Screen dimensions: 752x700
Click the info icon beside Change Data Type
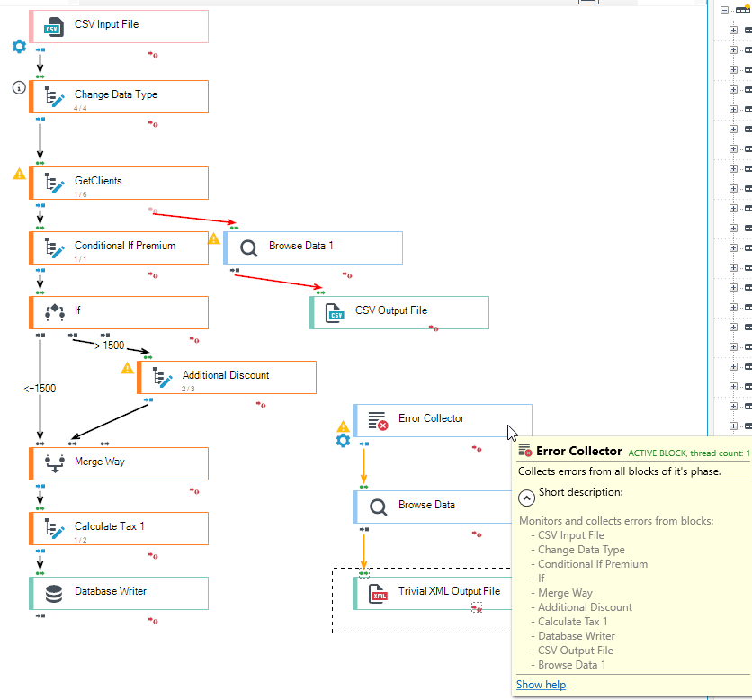[19, 88]
